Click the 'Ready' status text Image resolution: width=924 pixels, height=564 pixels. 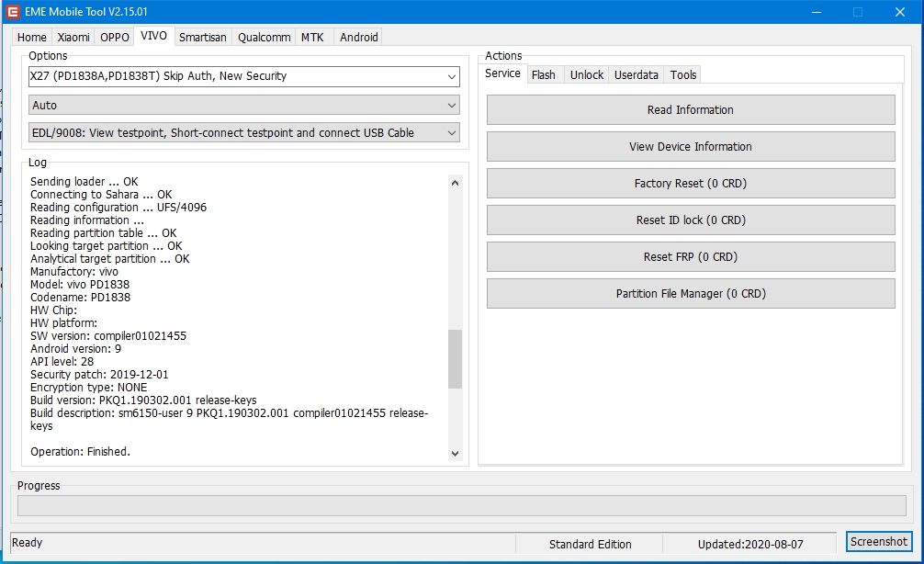click(x=28, y=543)
